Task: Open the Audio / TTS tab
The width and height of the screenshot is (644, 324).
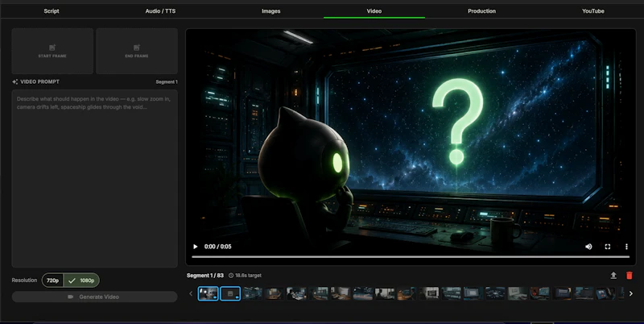Action: (160, 11)
